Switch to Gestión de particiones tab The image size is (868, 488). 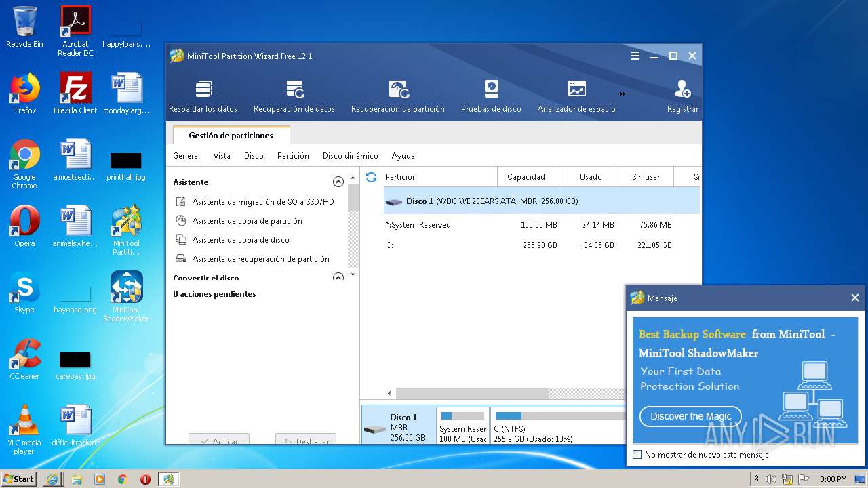coord(231,136)
